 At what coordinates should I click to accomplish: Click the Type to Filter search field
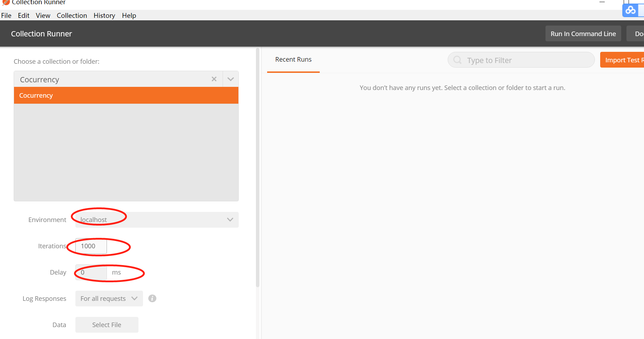[x=521, y=60]
